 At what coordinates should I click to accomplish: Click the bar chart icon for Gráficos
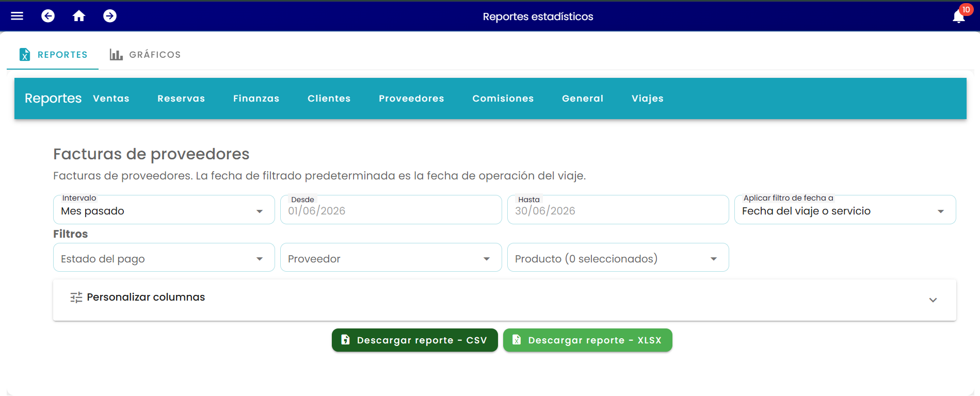click(116, 55)
